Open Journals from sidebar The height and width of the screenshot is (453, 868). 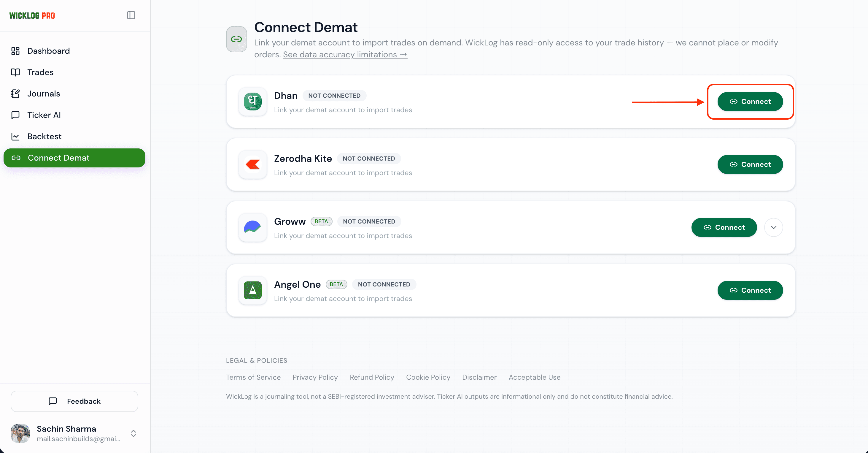click(74, 94)
